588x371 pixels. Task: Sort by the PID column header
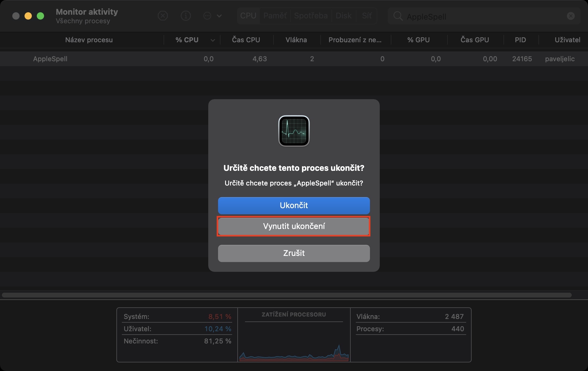point(520,40)
